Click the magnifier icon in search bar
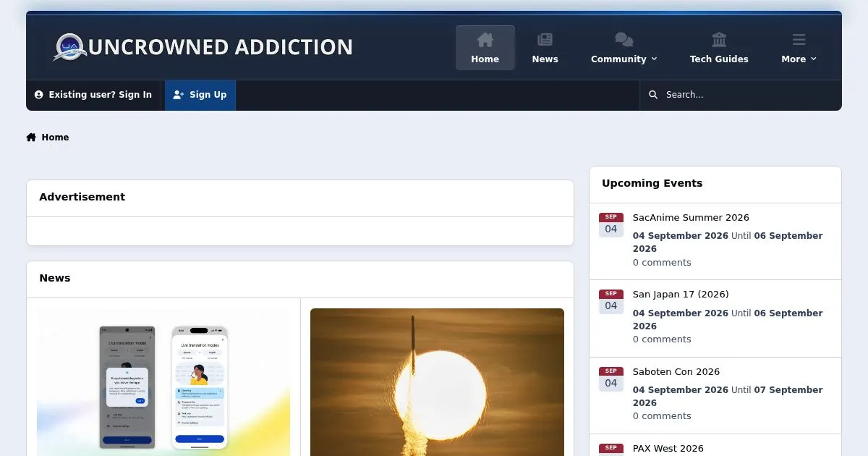The width and height of the screenshot is (868, 456). click(x=653, y=95)
